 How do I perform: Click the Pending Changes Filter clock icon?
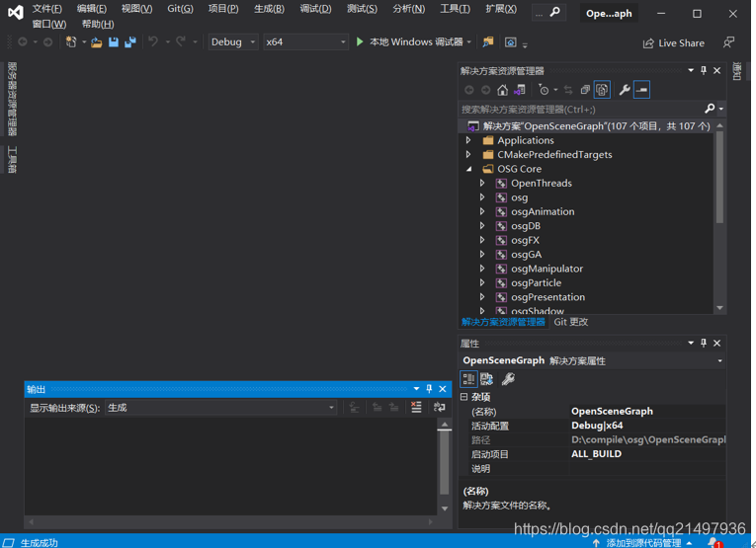[544, 90]
